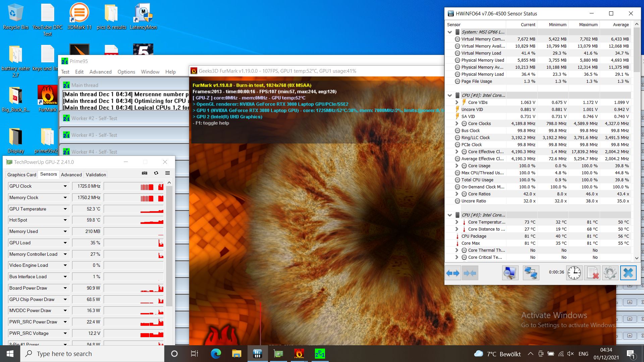This screenshot has height=362, width=644.
Task: Open Prime95 Advanced menu
Action: coord(100,72)
